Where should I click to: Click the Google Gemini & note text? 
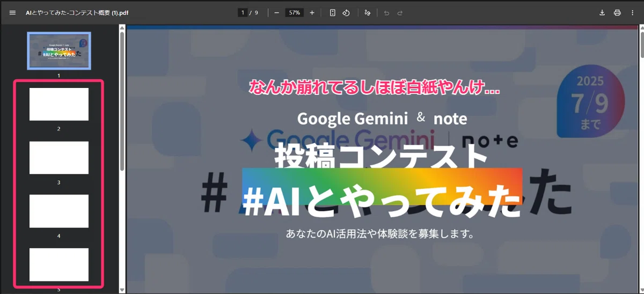coord(382,118)
